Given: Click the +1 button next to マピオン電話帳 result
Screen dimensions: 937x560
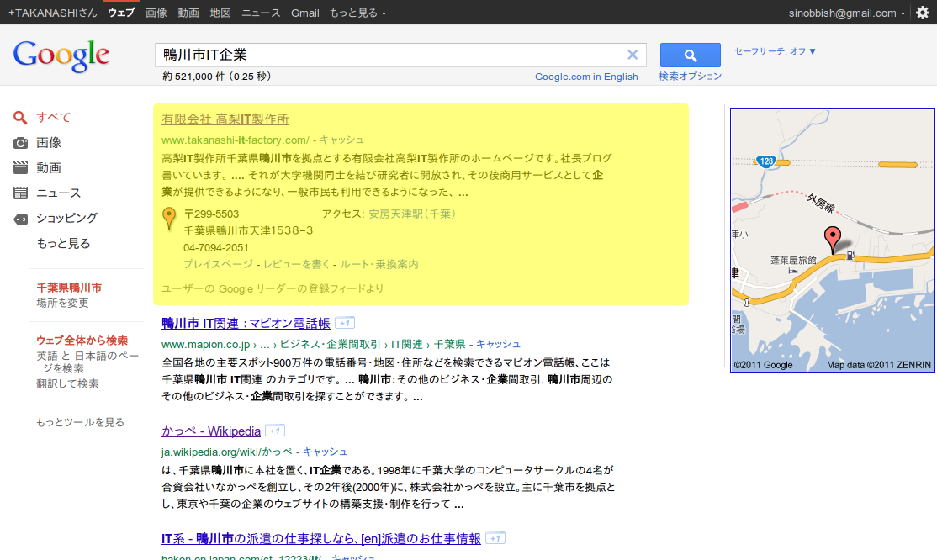Looking at the screenshot, I should point(345,324).
